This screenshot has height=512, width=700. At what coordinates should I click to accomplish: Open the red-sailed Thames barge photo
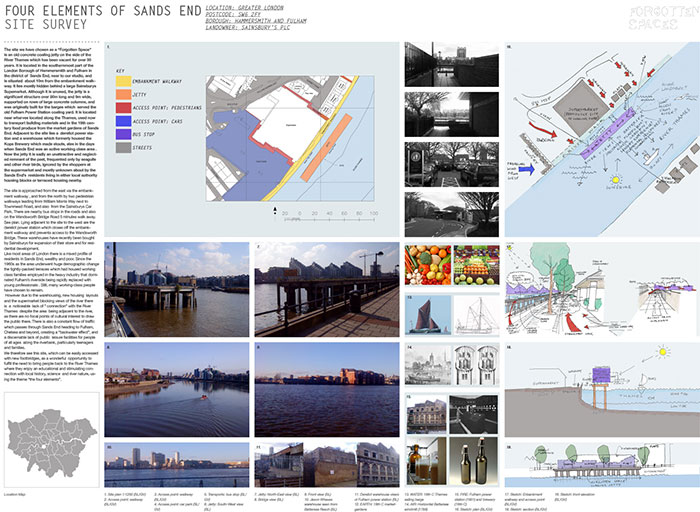[x=428, y=315]
